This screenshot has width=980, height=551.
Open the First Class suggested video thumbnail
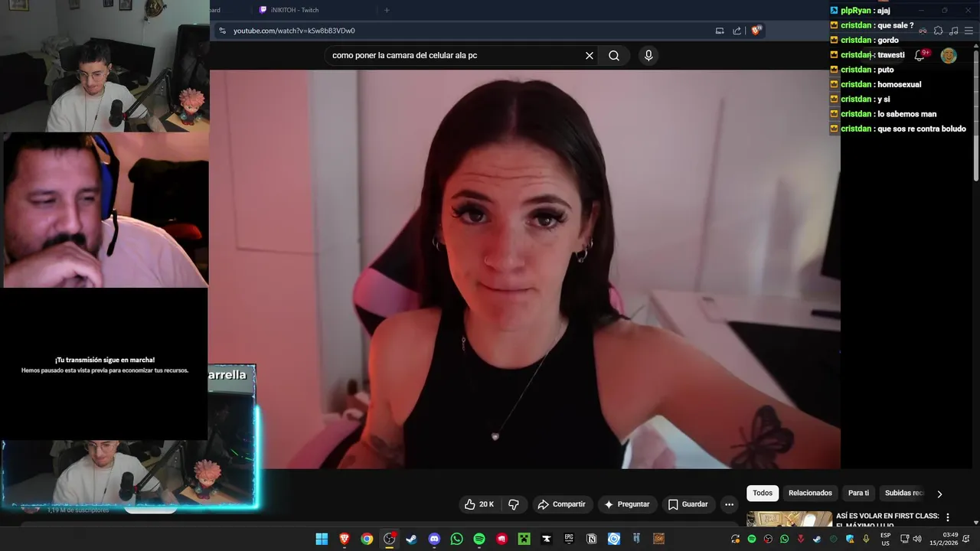click(789, 520)
